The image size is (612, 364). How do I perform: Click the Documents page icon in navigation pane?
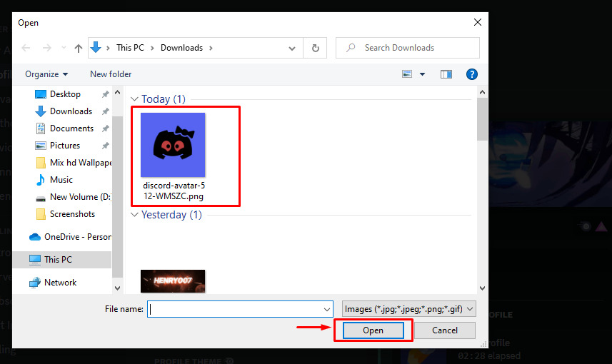click(41, 128)
